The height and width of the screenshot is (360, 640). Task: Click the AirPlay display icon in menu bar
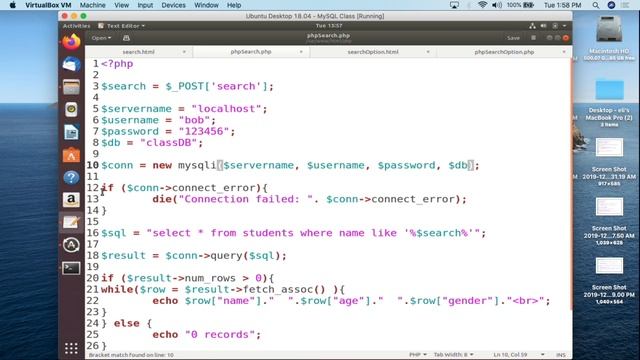click(454, 5)
